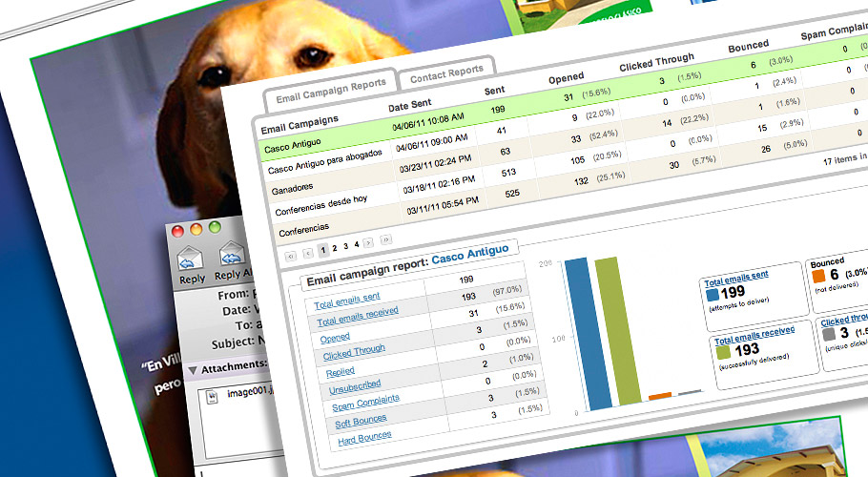Open the Opened link in the report table
This screenshot has width=868, height=477.
click(x=335, y=338)
